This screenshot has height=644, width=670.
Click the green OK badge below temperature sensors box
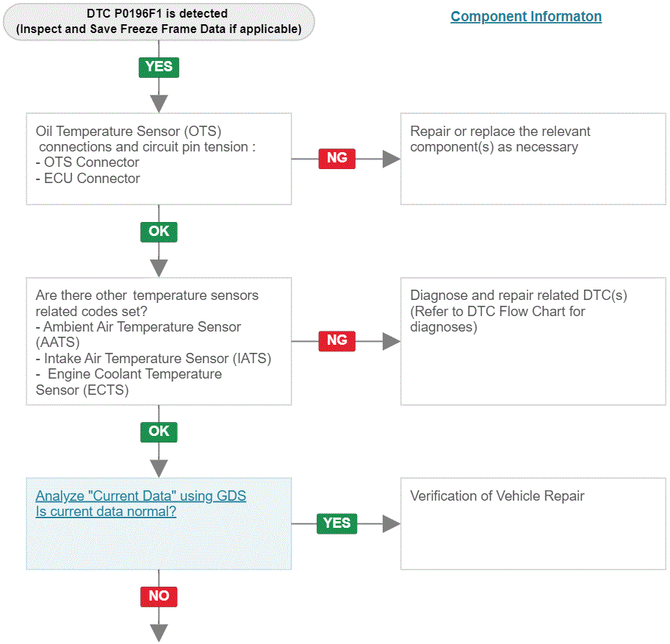point(159,432)
